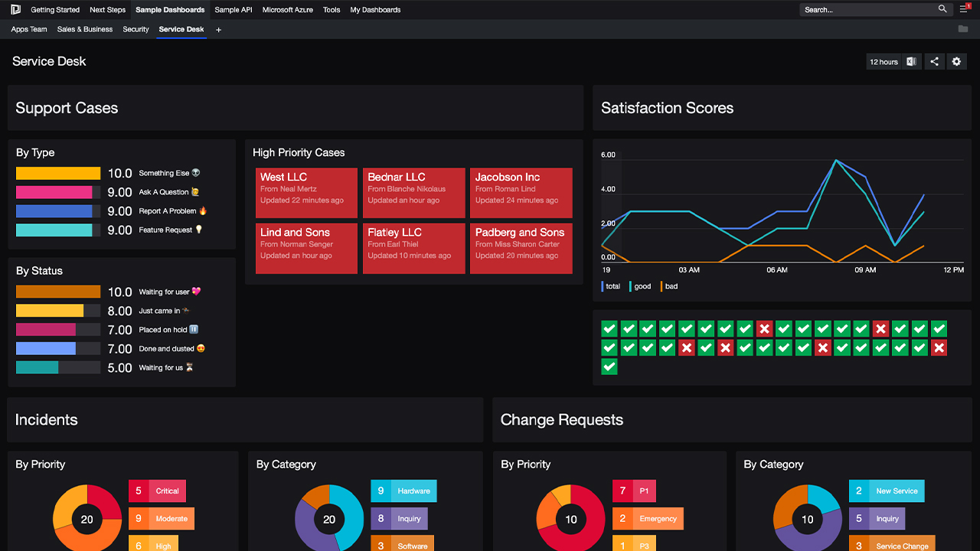Click a green checkmark in the satisfaction grid
Screen dimensions: 980x551
(609, 328)
